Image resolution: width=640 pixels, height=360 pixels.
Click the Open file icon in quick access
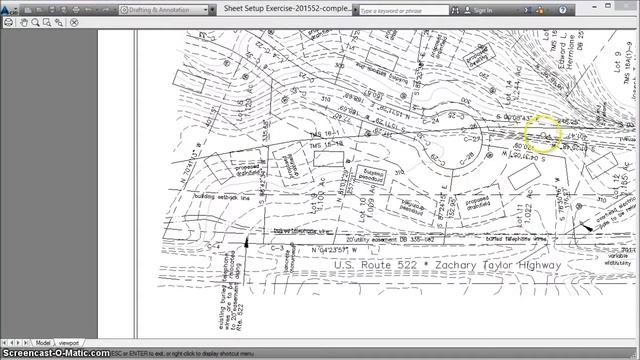coord(40,10)
